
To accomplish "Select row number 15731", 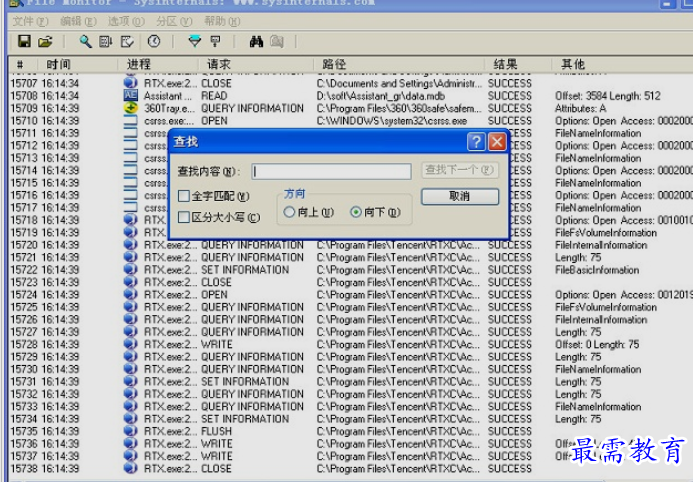I will [x=24, y=381].
